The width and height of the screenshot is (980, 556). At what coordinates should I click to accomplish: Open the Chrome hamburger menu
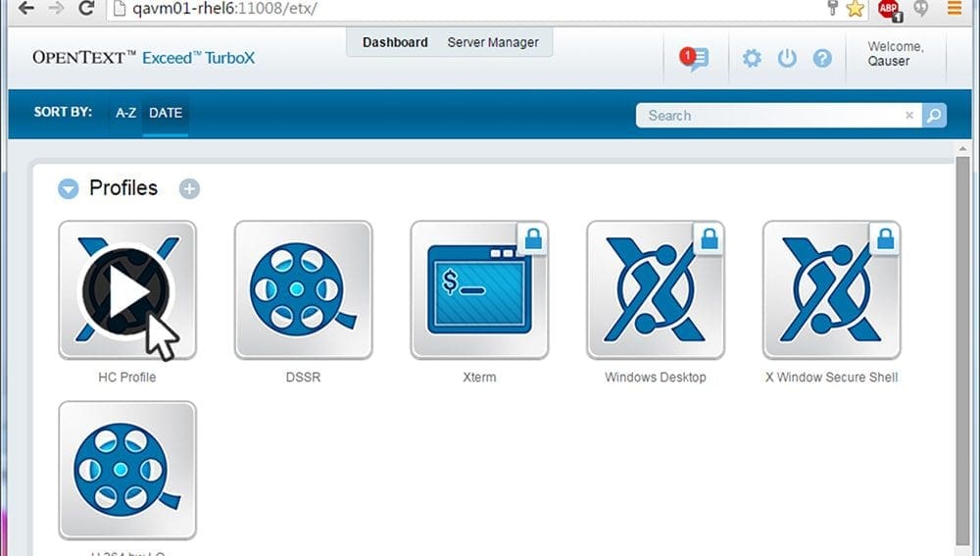955,8
